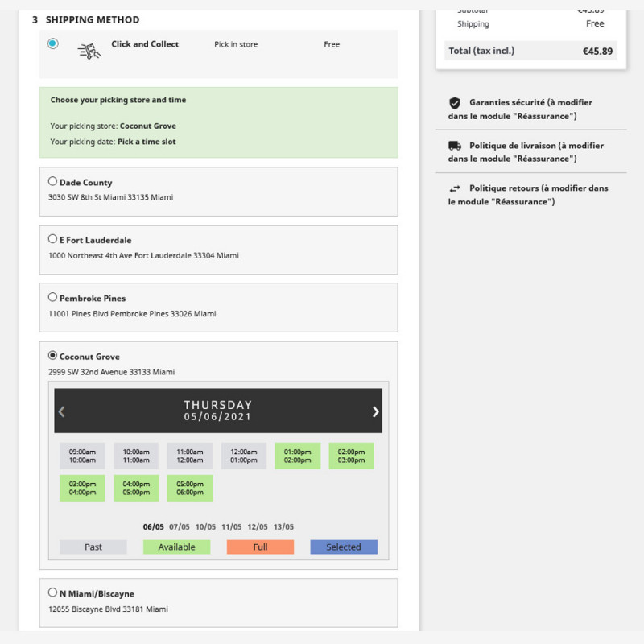Click the Click and Collect delivery cart icon
This screenshot has height=644, width=644.
point(89,52)
